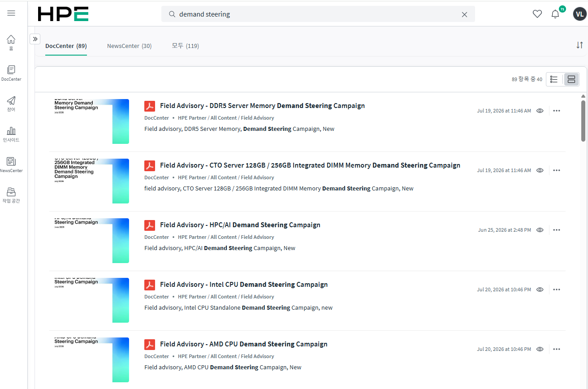The image size is (588, 389).
Task: Open Field Advisory - AMD CPU Demand Steering Campaign
Action: [244, 344]
